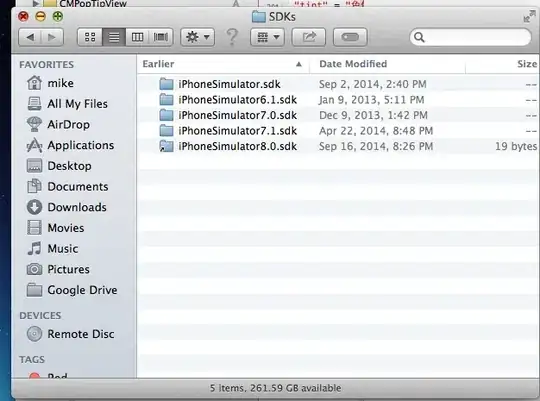Click inside the search field
The width and height of the screenshot is (540, 401).
pos(470,37)
